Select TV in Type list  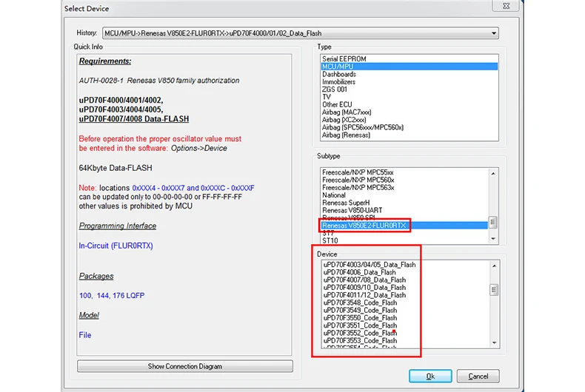409,97
